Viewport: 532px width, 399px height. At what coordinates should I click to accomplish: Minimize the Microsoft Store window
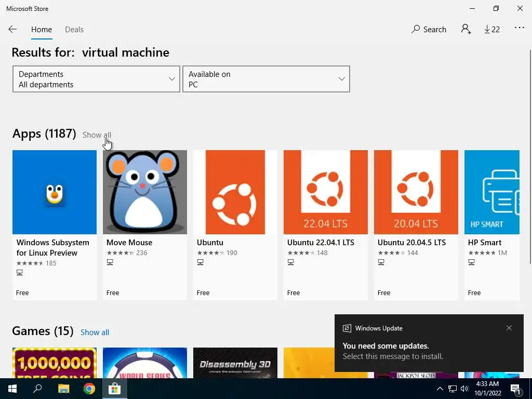tap(472, 8)
